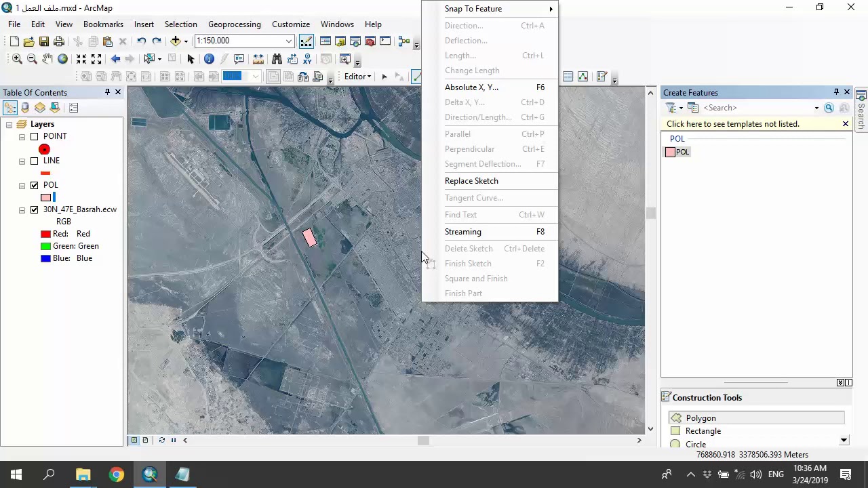
Task: Choose Absolute X, Y... from context menu
Action: [x=490, y=87]
